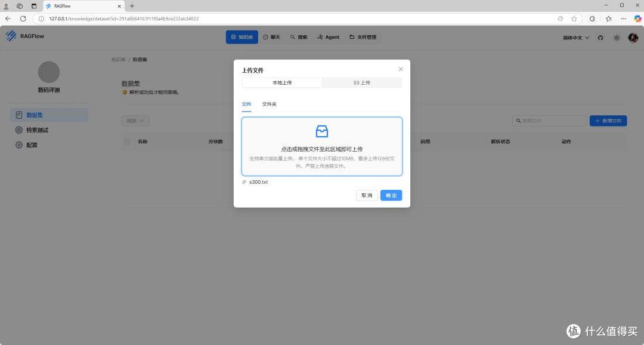This screenshot has width=644, height=345.
Task: Open the tab actions icon in title bar
Action: [x=33, y=6]
